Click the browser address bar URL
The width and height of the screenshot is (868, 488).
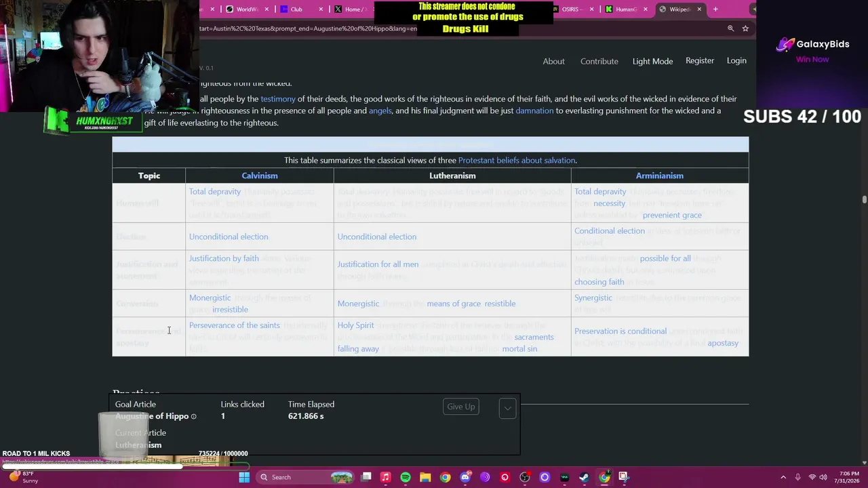coord(309,28)
